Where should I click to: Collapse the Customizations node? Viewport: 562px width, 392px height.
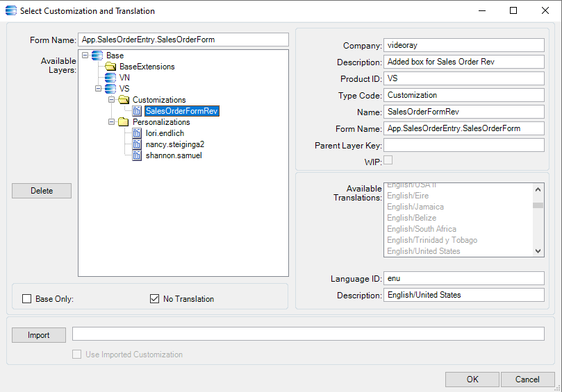point(111,100)
